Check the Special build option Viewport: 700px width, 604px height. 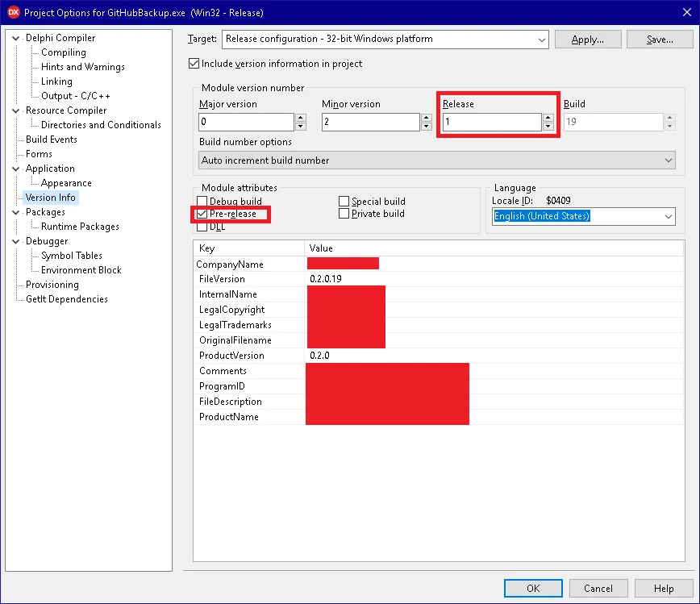click(x=344, y=201)
